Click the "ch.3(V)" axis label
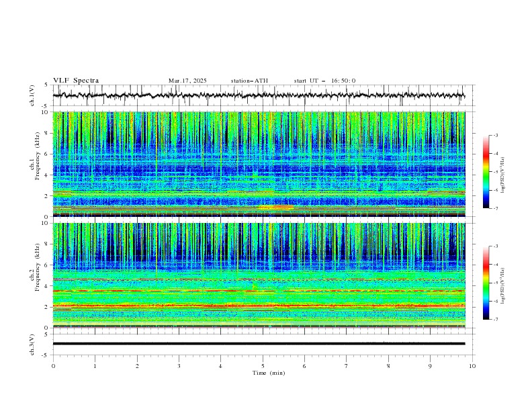Viewport: 532px width, 411px height. coord(32,345)
